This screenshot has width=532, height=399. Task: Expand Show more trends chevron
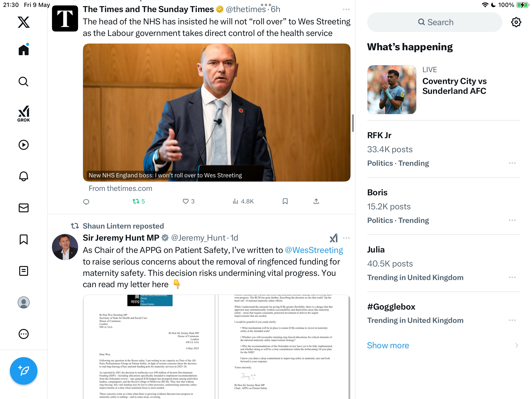click(x=517, y=345)
